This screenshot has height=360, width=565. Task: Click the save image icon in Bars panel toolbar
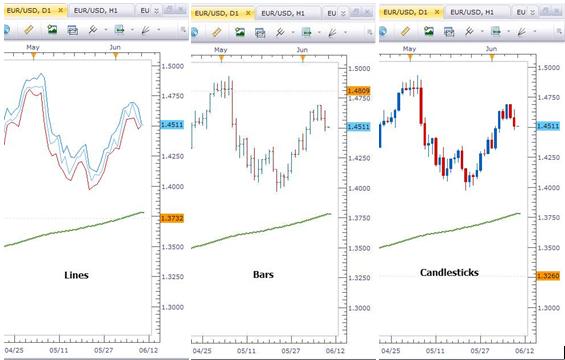(x=240, y=33)
